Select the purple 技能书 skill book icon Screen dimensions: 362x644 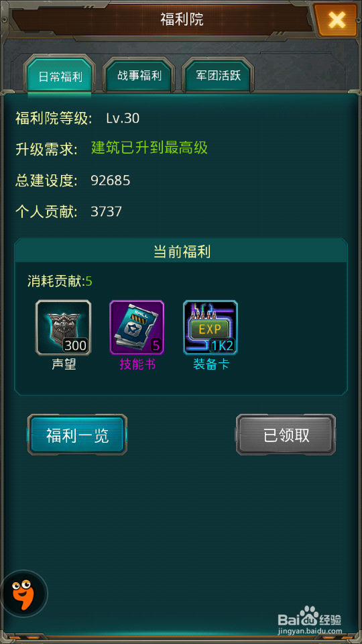pyautogui.click(x=137, y=327)
